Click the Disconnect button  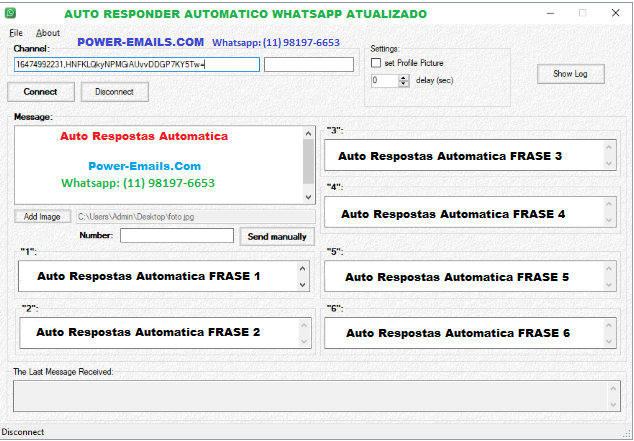click(114, 92)
